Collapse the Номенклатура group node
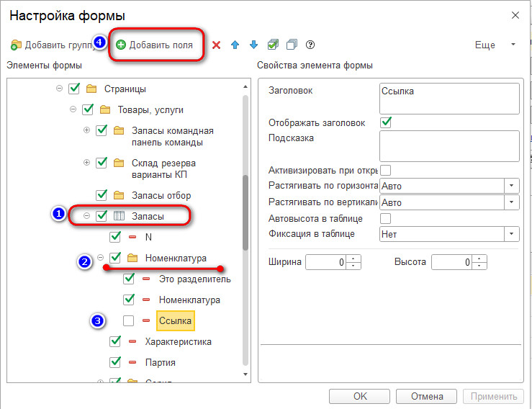This screenshot has width=532, height=409. tap(101, 258)
